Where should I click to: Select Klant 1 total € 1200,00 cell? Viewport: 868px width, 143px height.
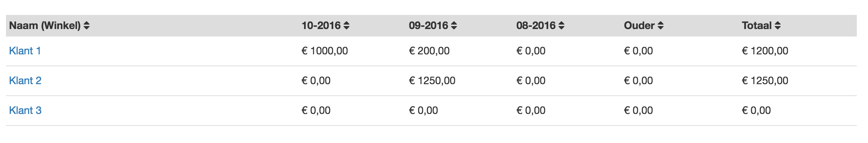pyautogui.click(x=765, y=51)
